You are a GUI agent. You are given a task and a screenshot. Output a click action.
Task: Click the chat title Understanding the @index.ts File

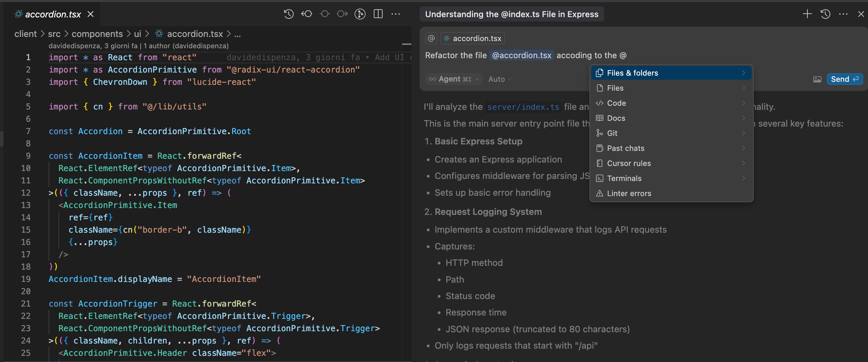512,14
